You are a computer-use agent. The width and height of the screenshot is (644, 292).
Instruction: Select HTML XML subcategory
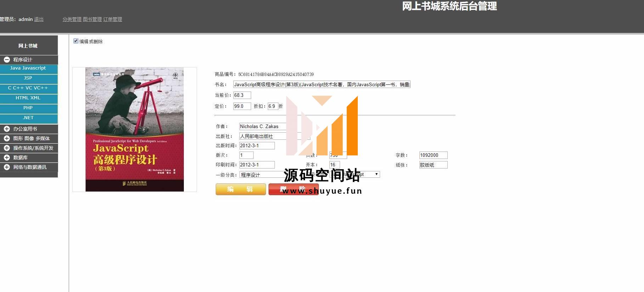coord(28,98)
